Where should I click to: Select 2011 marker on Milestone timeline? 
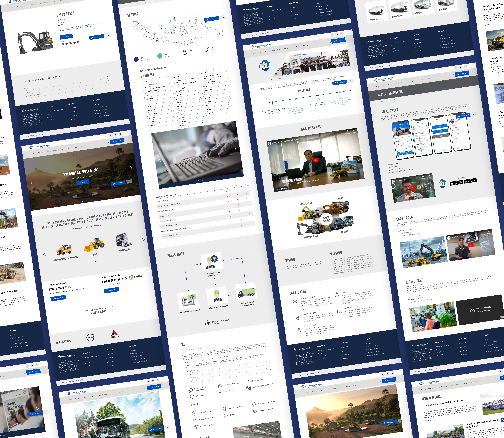pyautogui.click(x=295, y=99)
